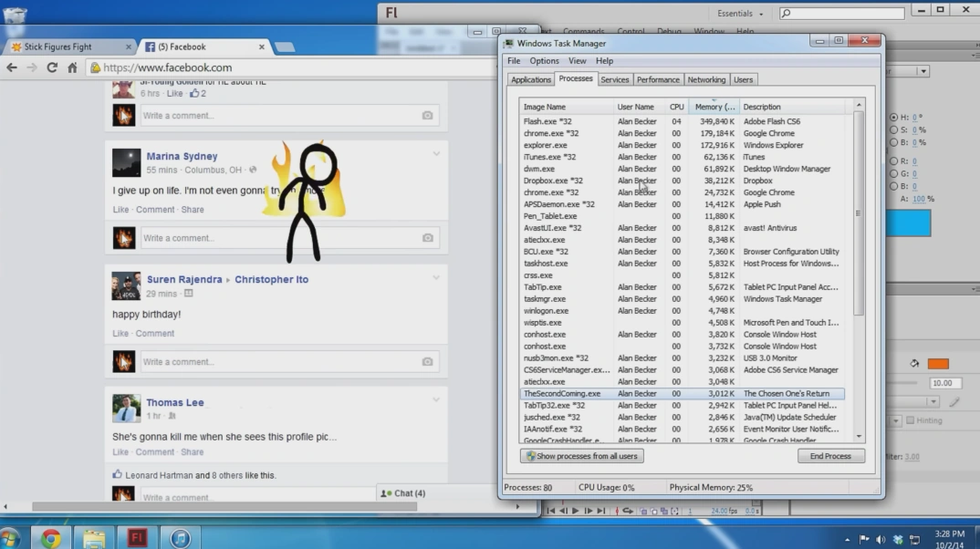Switch to the Performance tab
The height and width of the screenshot is (549, 980).
point(658,80)
